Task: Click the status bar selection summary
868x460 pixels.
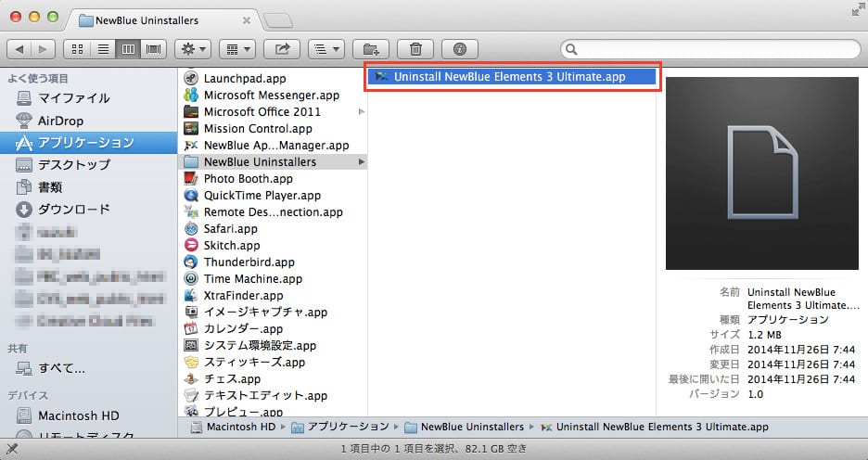Action: coord(434,448)
